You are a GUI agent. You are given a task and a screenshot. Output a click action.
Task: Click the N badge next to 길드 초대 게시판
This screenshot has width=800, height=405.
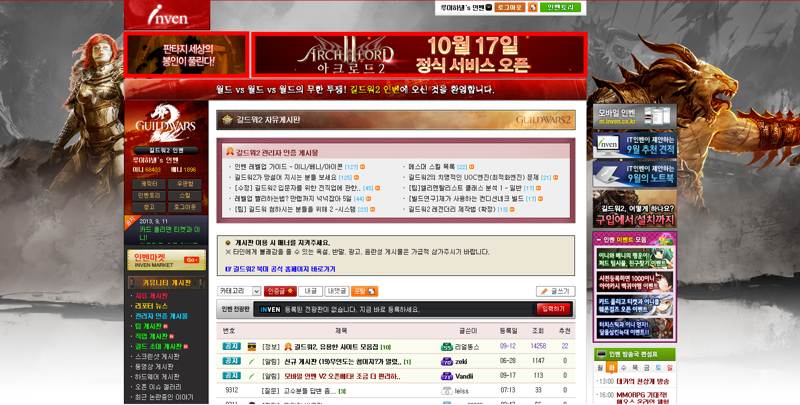pos(186,347)
